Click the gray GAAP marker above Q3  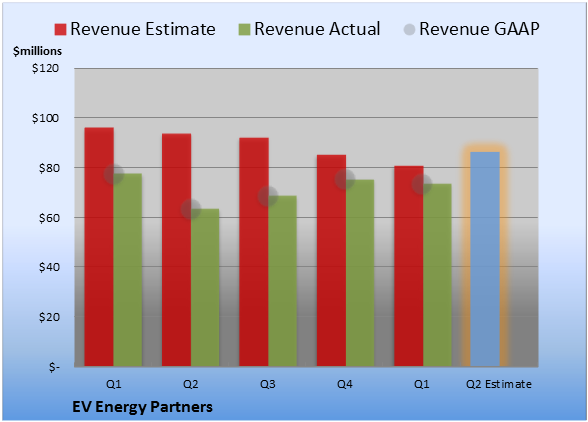click(x=268, y=196)
